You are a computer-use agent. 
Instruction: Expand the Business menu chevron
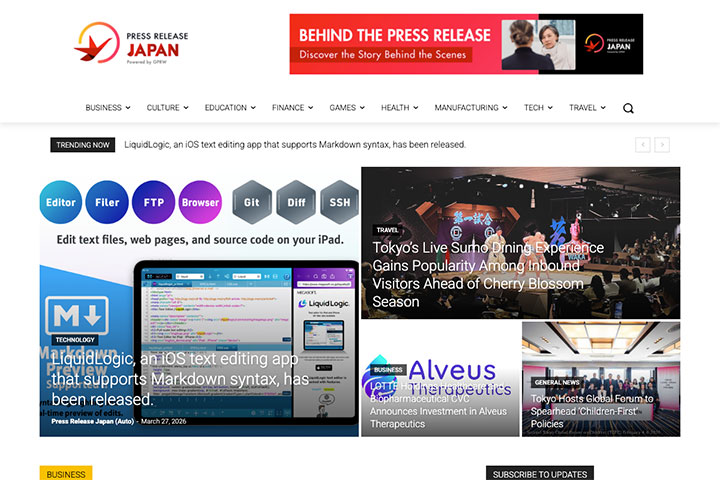coord(128,107)
